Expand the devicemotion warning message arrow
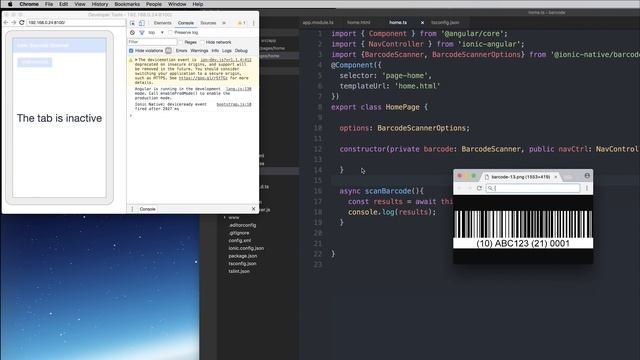 [136, 60]
